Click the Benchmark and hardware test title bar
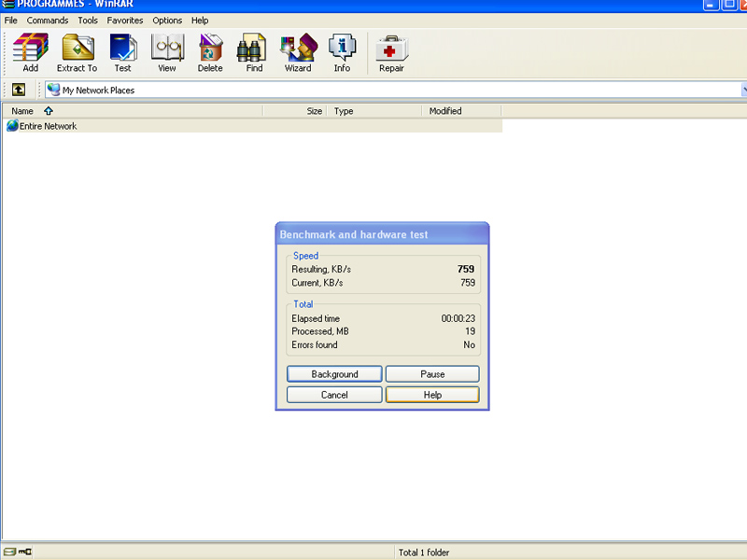 click(382, 234)
